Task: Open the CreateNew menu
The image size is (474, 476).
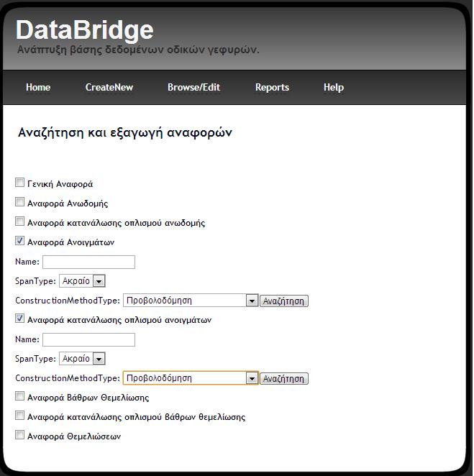Action: pyautogui.click(x=109, y=88)
